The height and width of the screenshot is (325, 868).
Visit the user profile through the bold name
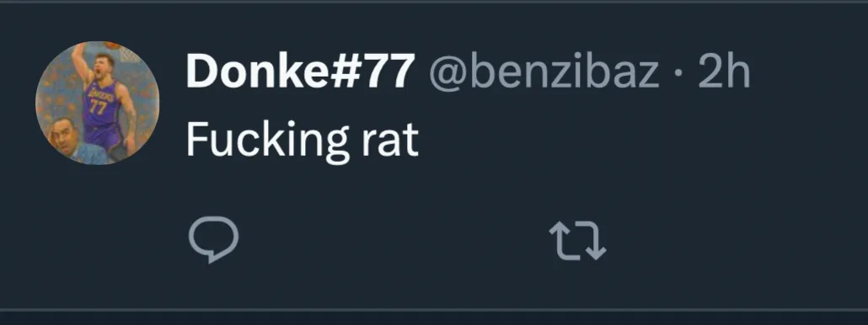301,72
